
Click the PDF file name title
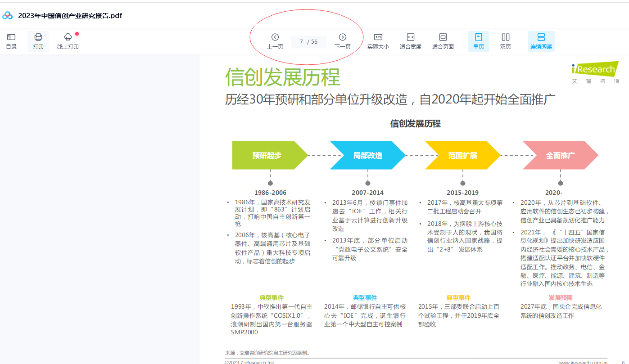tap(70, 16)
